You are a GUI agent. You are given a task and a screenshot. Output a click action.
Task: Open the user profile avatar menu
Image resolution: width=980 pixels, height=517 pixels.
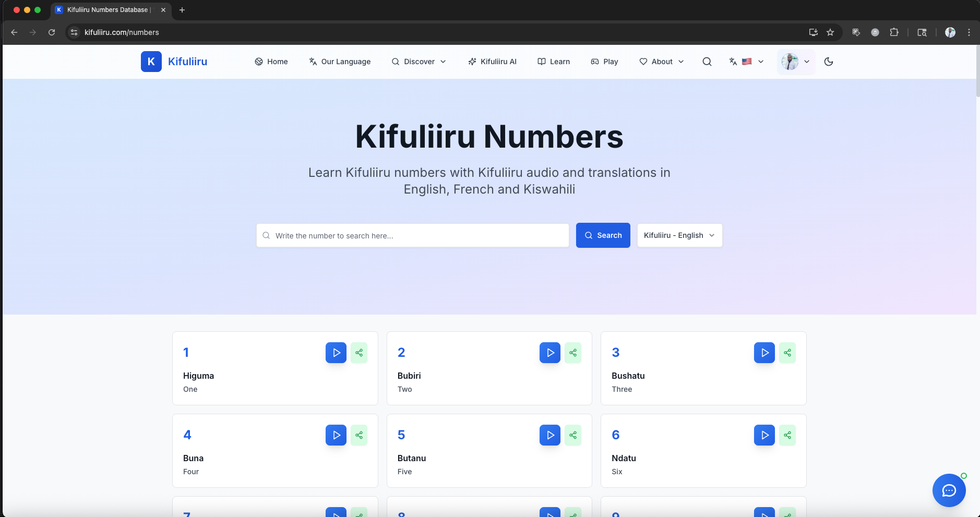click(x=796, y=62)
